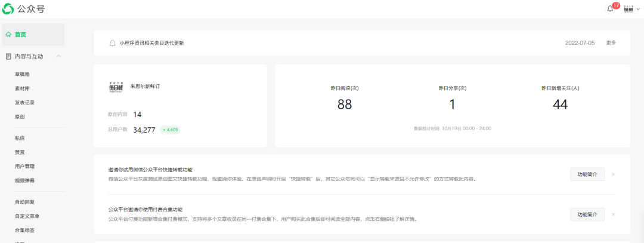Dismiss the 快捷转载功能 invitation
644x243 pixels.
tap(613, 174)
